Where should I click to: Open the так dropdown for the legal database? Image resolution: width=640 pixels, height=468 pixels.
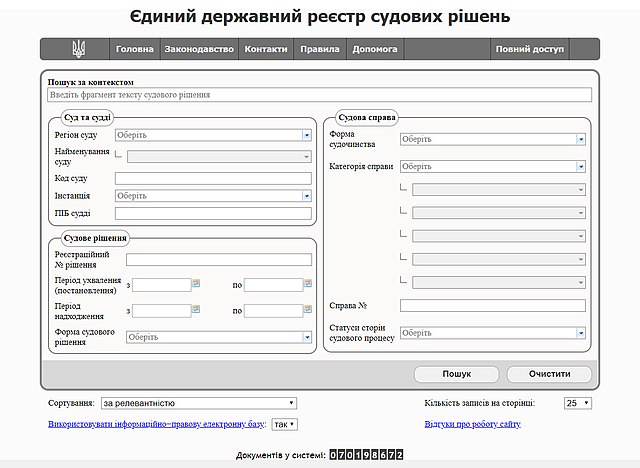tap(284, 424)
